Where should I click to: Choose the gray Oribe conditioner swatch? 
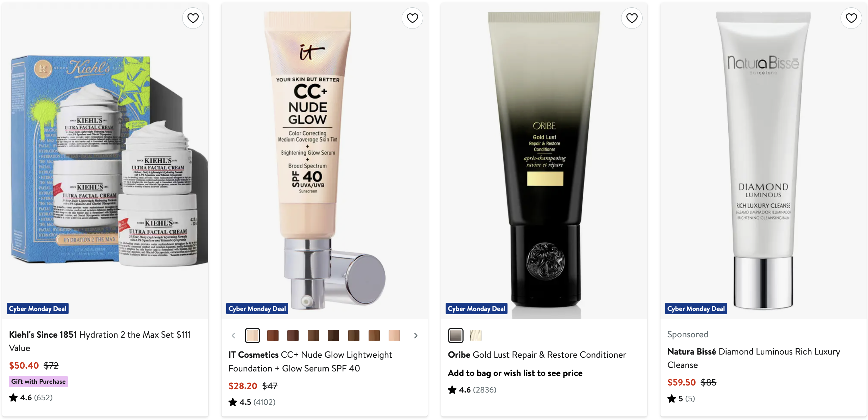coord(456,336)
